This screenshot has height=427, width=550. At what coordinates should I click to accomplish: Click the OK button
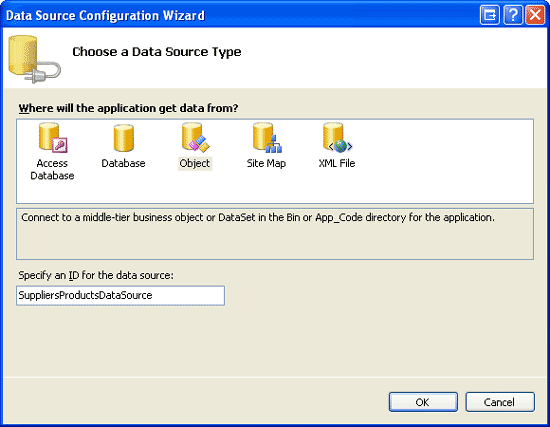click(423, 402)
